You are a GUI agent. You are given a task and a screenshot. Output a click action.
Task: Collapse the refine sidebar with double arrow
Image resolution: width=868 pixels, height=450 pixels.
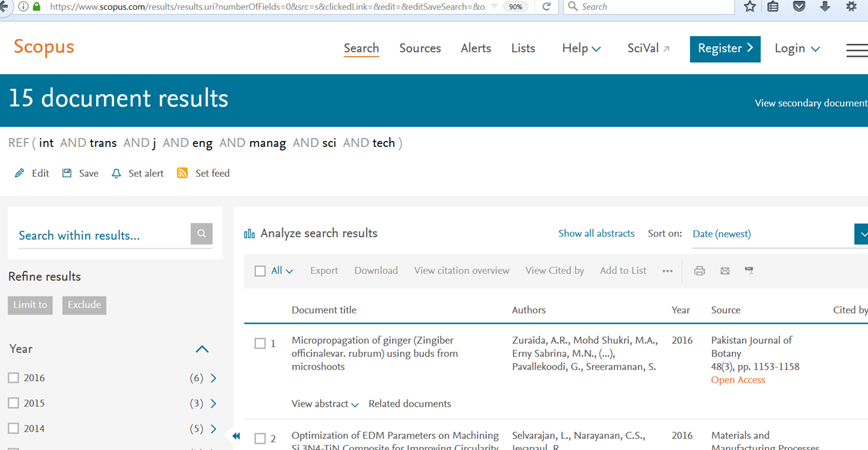coord(236,435)
